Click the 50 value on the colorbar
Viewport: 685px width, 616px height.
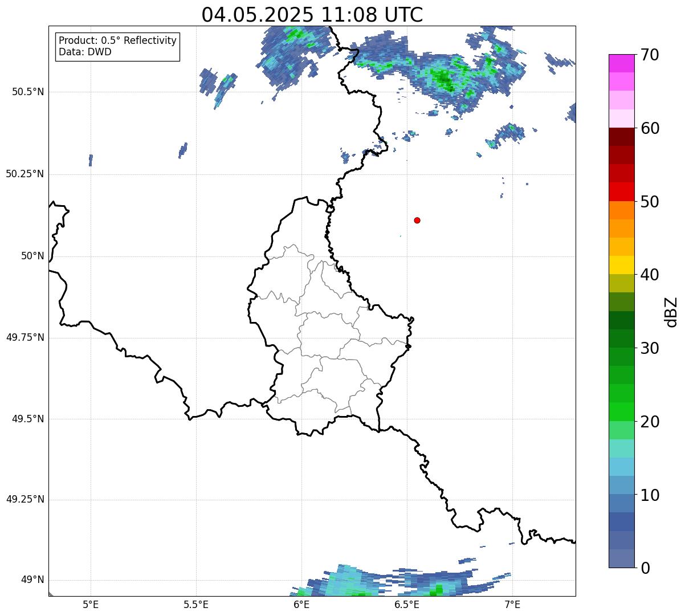[x=650, y=202]
